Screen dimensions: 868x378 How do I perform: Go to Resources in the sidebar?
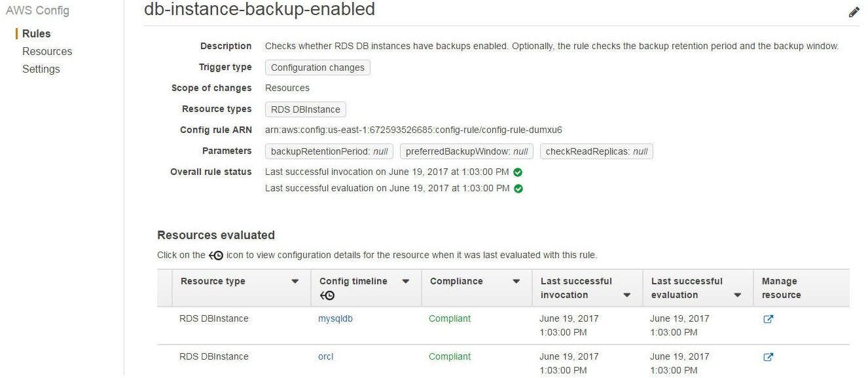click(47, 51)
